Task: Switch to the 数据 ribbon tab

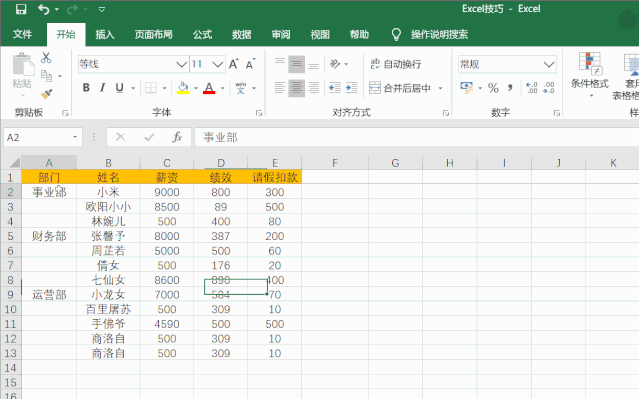Action: 242,35
